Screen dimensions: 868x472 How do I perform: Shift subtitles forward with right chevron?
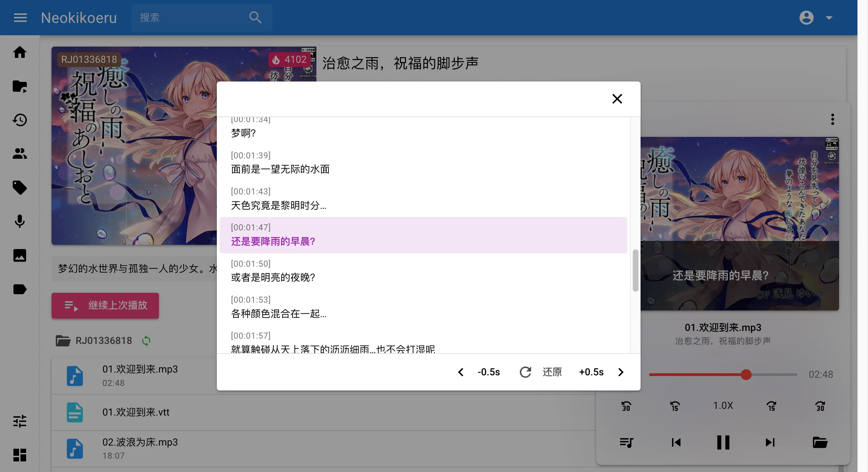pos(621,372)
